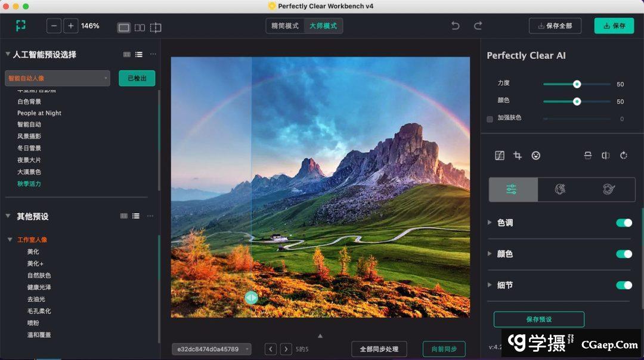Click the undo arrow icon
Screen dimensions: 644x360
point(456,26)
